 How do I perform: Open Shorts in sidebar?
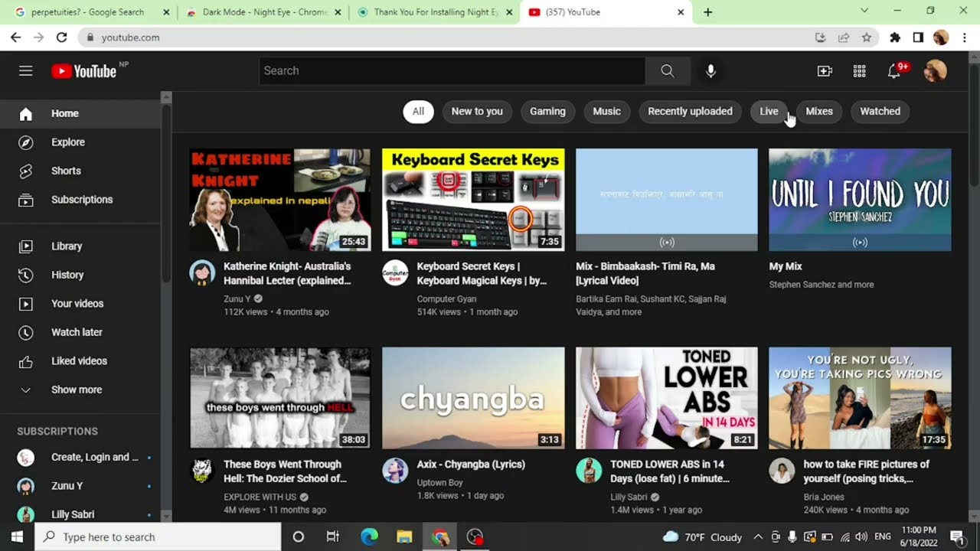(80, 171)
